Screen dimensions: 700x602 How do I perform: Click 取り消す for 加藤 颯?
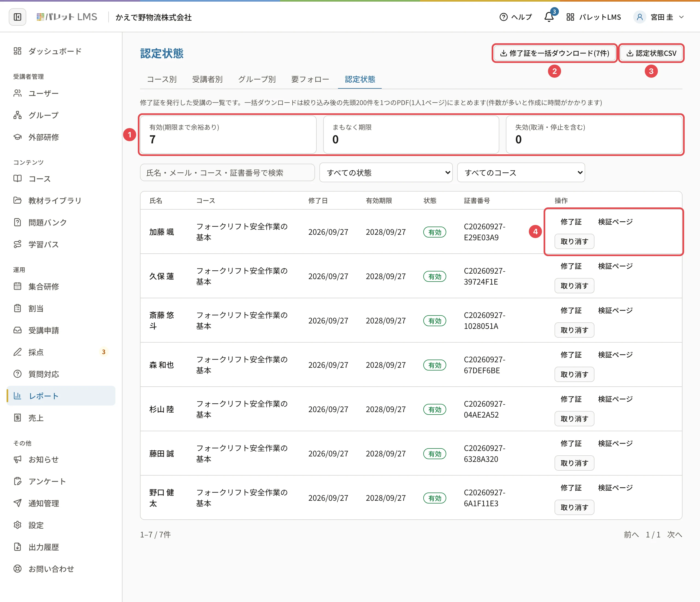(574, 241)
